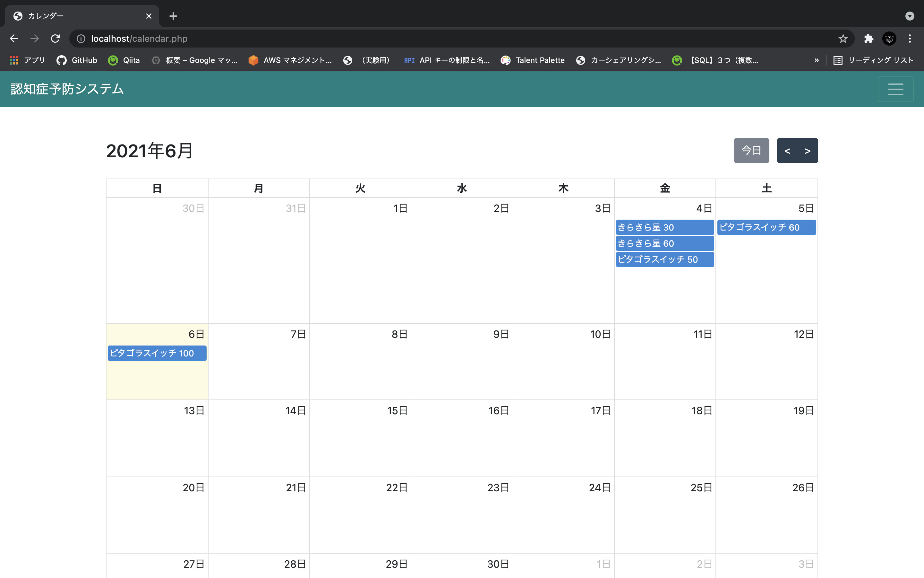The height and width of the screenshot is (578, 924).
Task: Click the browser forward arrow
Action: point(35,39)
